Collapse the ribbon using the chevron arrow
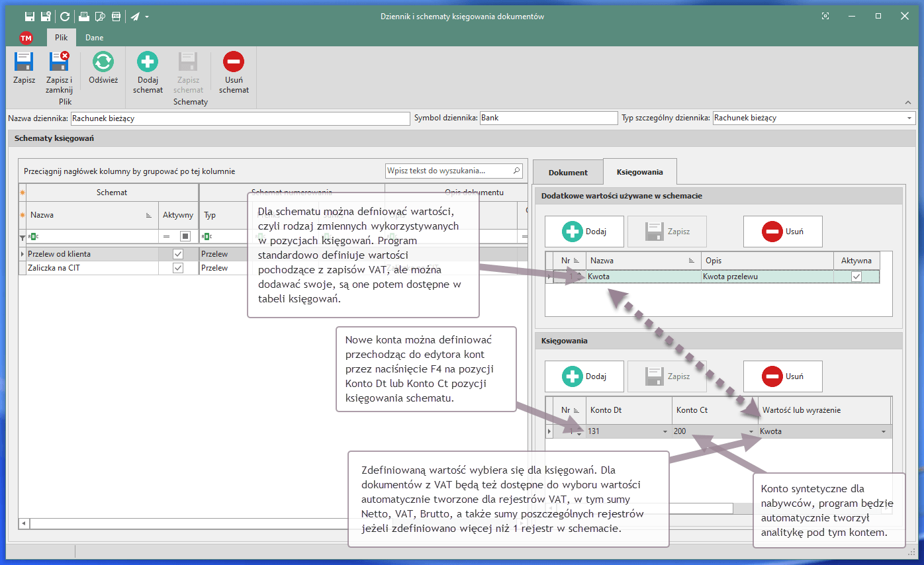The width and height of the screenshot is (924, 565). point(908,103)
